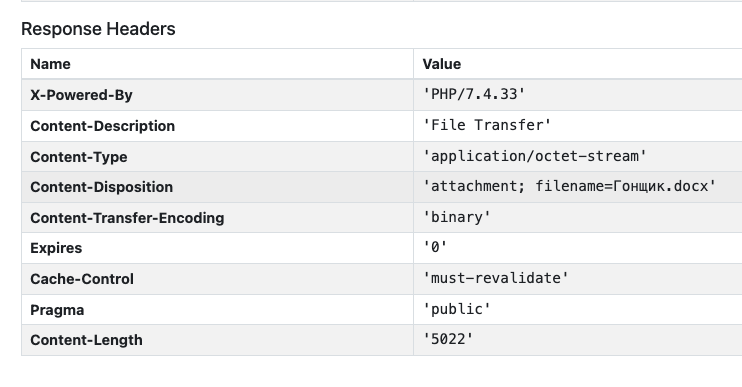This screenshot has width=742, height=387.
Task: Select the 'application/octet-stream' value
Action: 535,156
